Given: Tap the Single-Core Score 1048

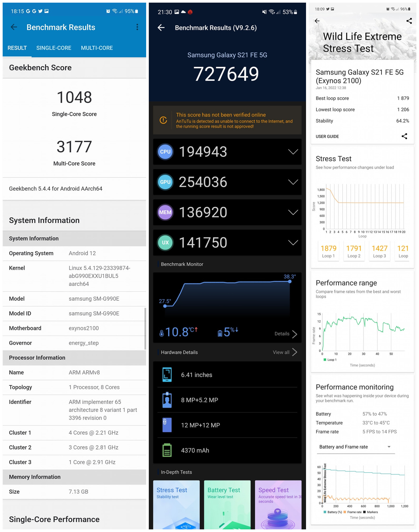Looking at the screenshot, I should tap(74, 97).
